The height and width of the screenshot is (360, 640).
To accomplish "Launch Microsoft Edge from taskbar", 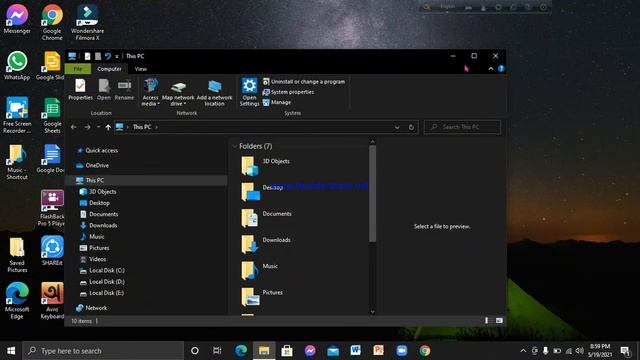I will [x=241, y=351].
